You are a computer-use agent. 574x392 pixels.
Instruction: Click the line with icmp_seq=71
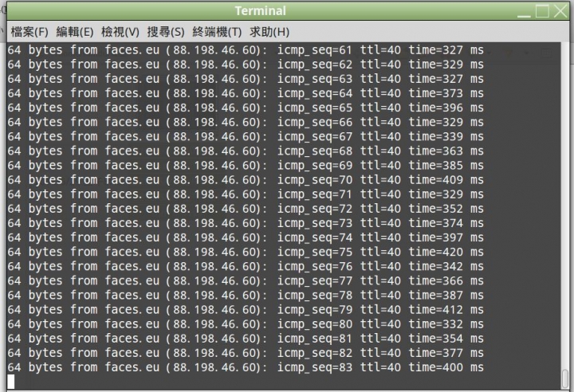(246, 194)
